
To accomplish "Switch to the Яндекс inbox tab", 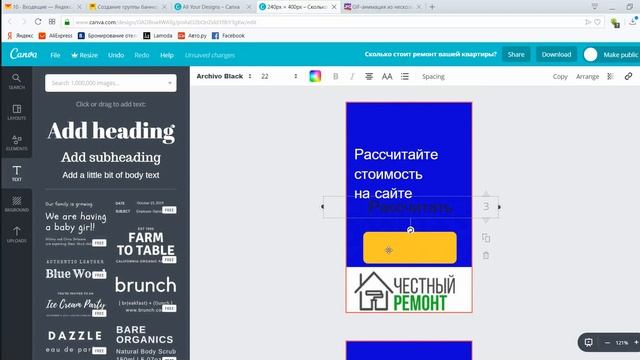I will coord(42,7).
